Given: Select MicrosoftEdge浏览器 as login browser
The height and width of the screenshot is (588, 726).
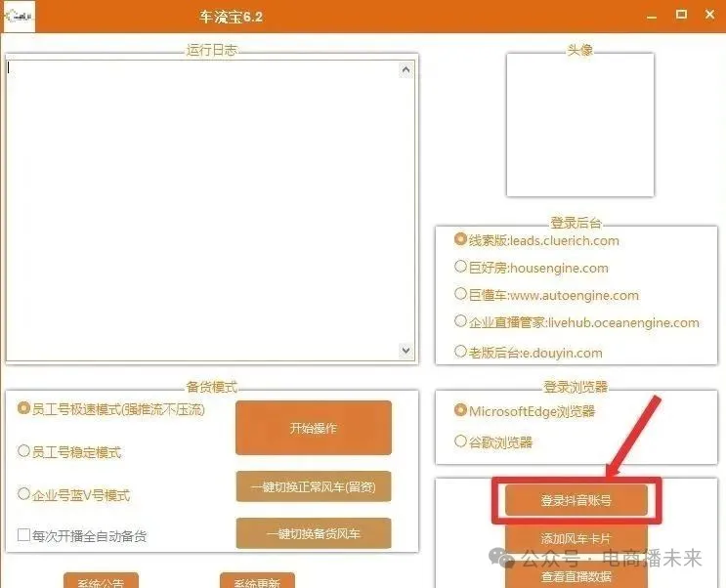Looking at the screenshot, I should [461, 410].
